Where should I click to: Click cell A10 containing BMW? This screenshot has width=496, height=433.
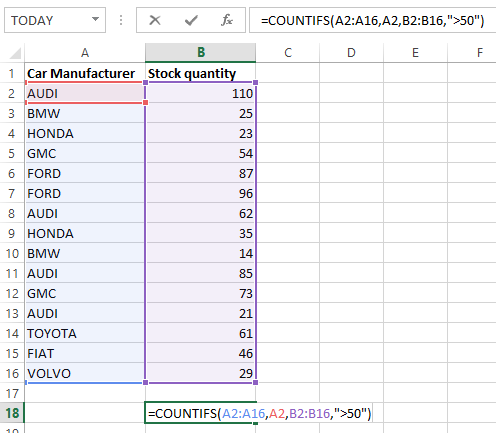tap(85, 253)
